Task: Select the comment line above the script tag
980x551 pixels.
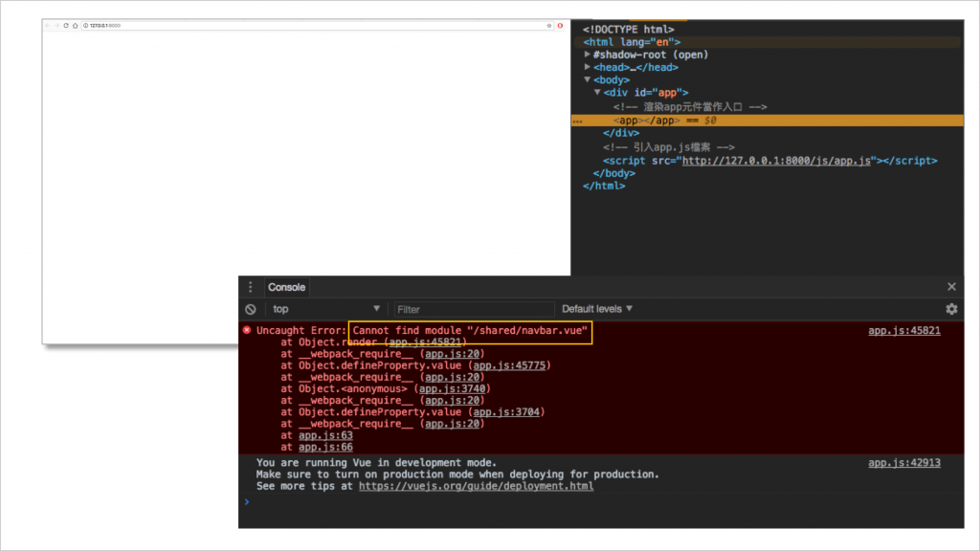Action: coord(669,146)
